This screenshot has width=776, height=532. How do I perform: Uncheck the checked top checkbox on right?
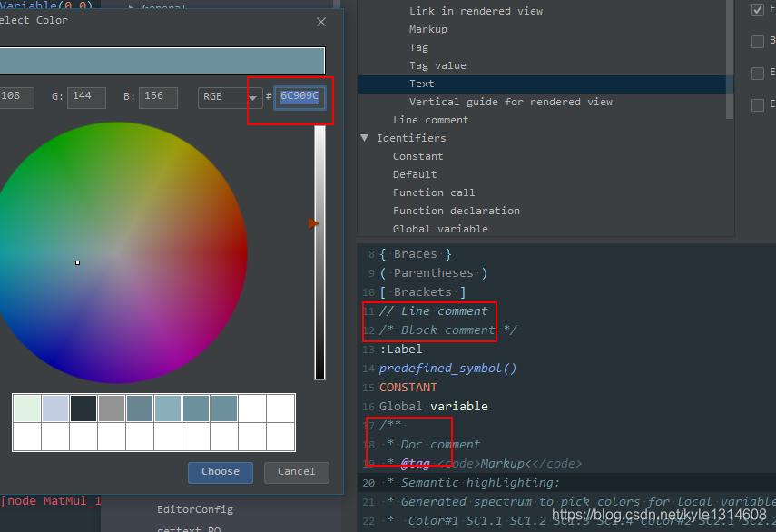[x=758, y=9]
